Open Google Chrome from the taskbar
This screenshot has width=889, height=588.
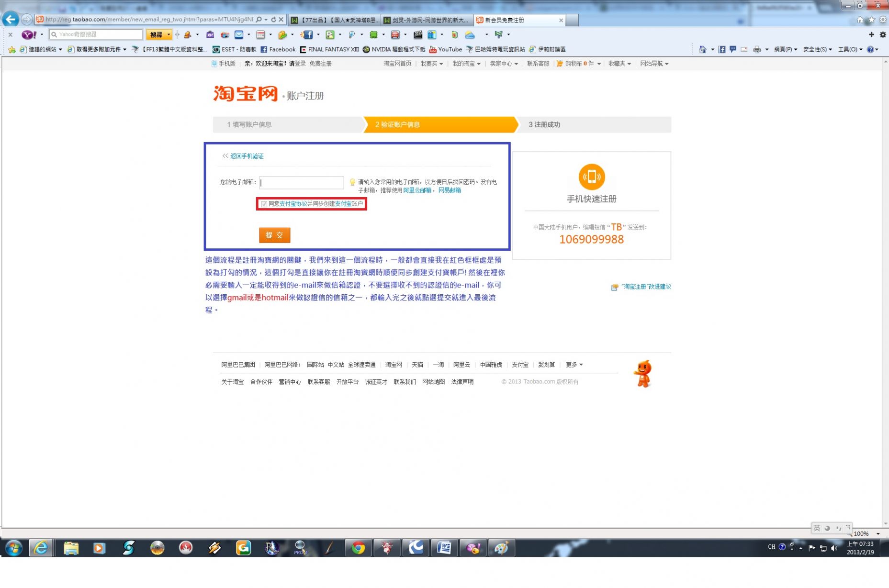pyautogui.click(x=358, y=548)
